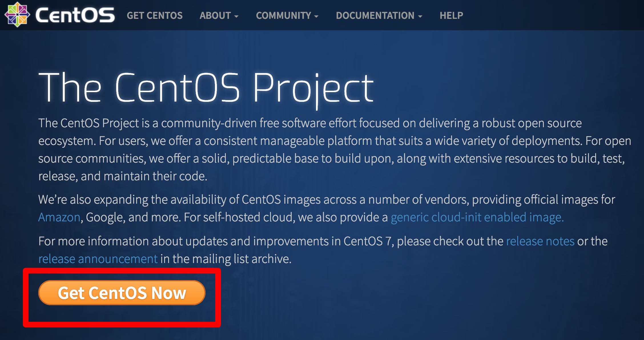Click the CentOS pinwheel logo icon
Screen dimensions: 644x340
point(17,15)
